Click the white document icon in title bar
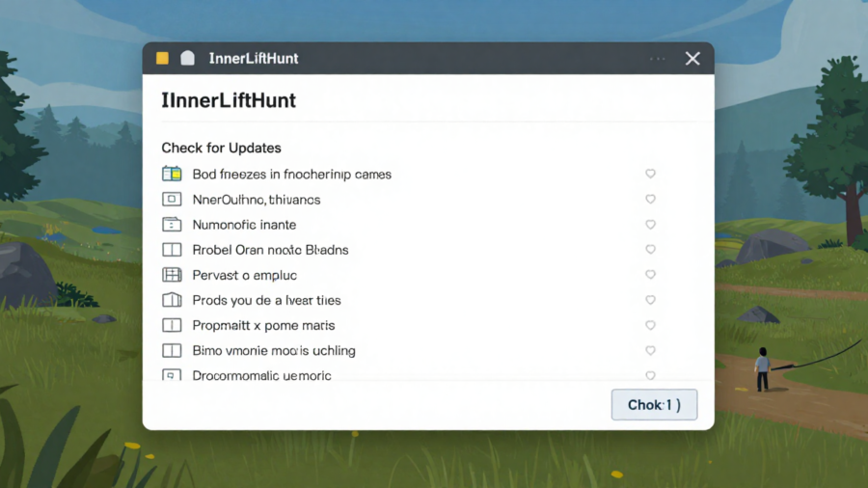Screen dimensions: 868x488 (x=187, y=58)
